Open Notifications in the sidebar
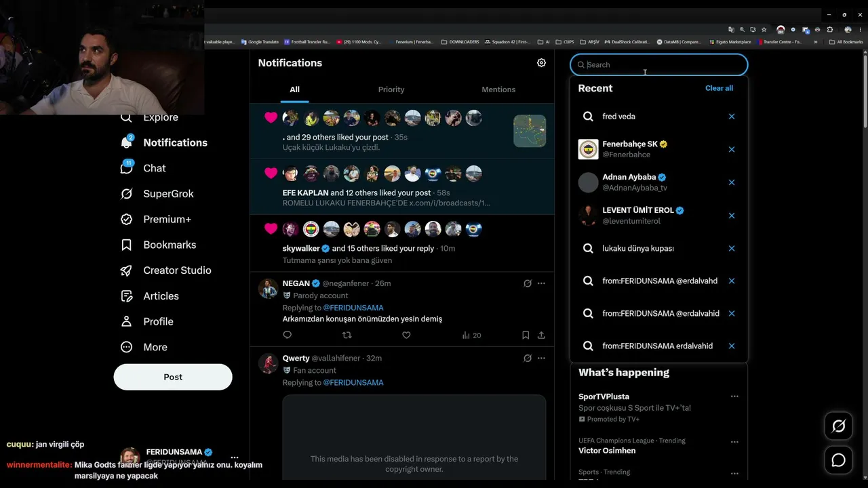This screenshot has height=488, width=868. (164, 142)
